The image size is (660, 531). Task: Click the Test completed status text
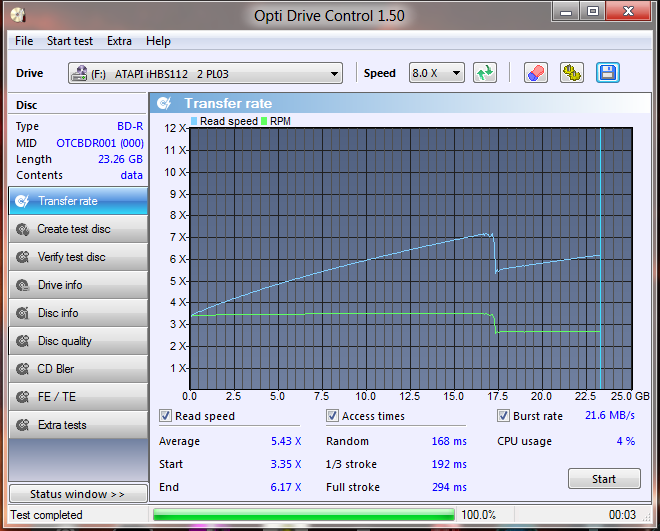click(x=46, y=515)
